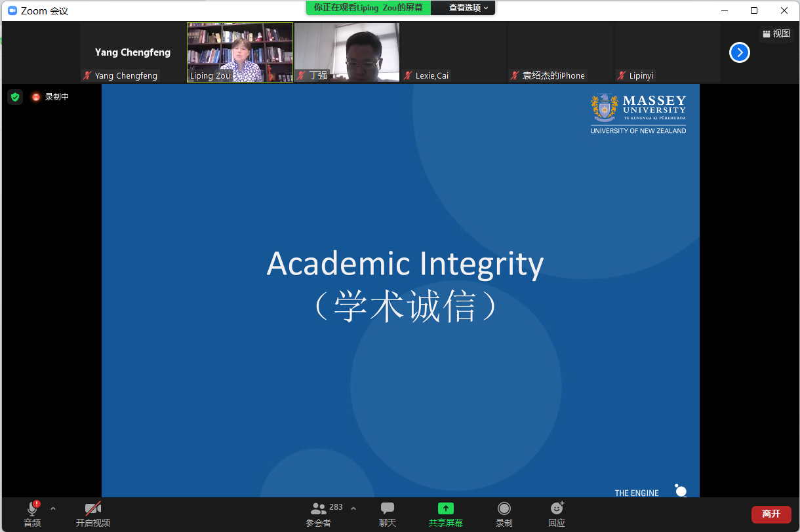Expand options arrow beside participants count
Screen dimensions: 800x532
pyautogui.click(x=353, y=508)
